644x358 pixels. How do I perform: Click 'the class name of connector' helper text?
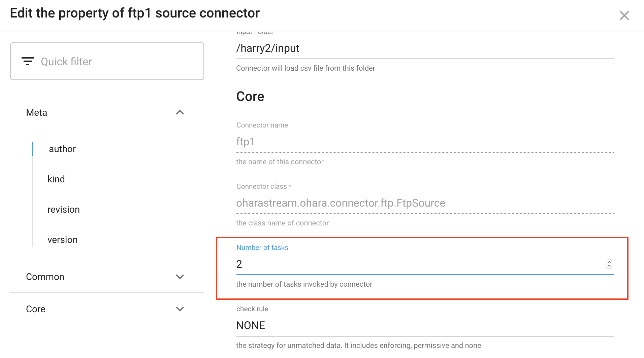(282, 223)
